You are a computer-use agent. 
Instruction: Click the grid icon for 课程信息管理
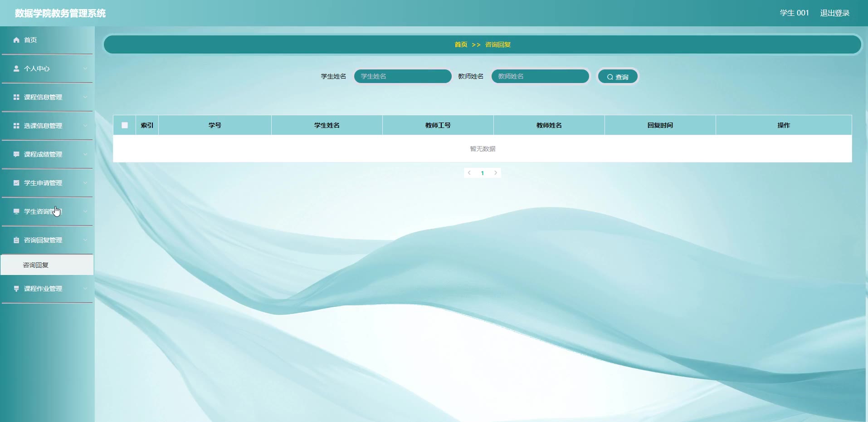click(16, 97)
